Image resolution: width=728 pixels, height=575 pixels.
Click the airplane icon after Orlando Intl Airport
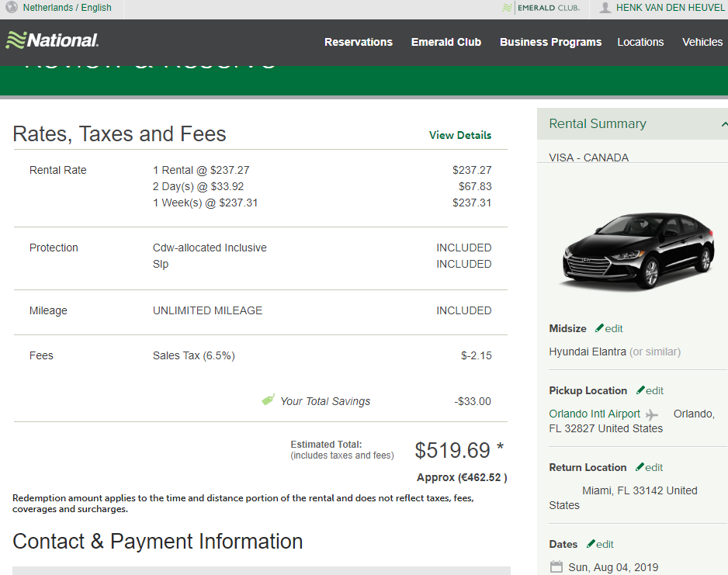coord(652,414)
